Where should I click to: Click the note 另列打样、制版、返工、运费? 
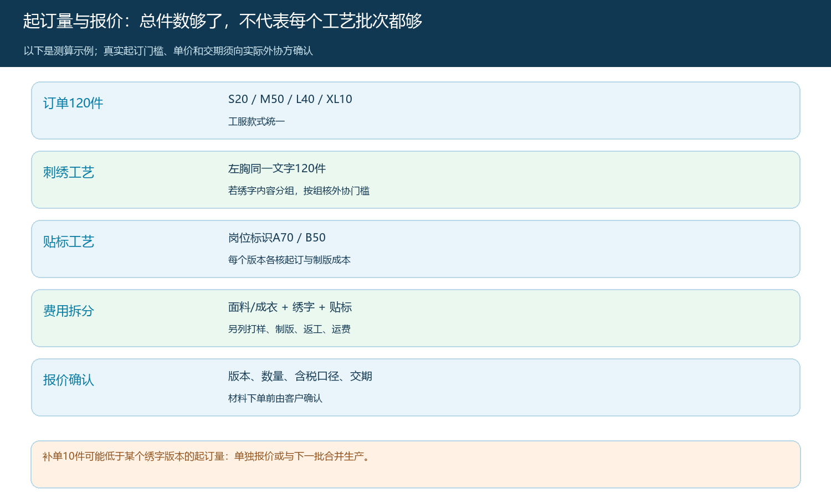pos(289,329)
